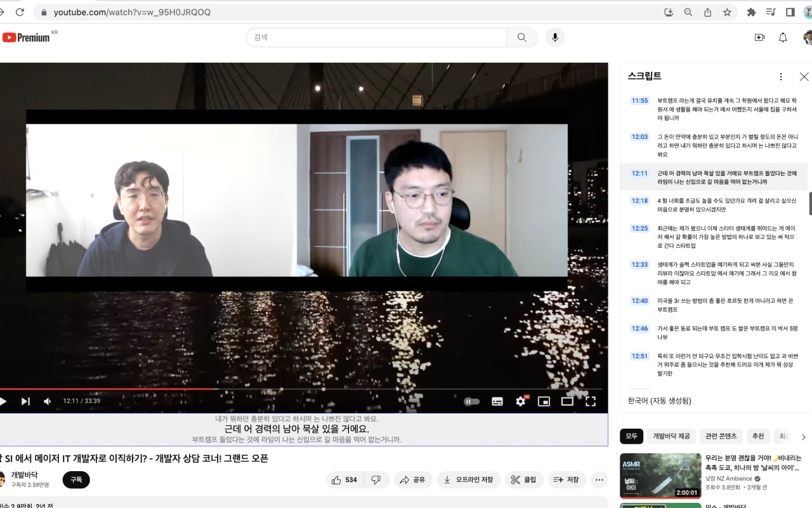Open the media control icon in the toolbar
Viewport: 812px width, 508px height.
[771, 12]
